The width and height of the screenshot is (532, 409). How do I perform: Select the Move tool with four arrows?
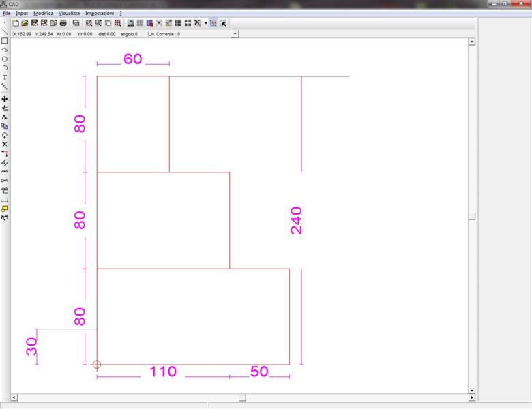coord(4,99)
